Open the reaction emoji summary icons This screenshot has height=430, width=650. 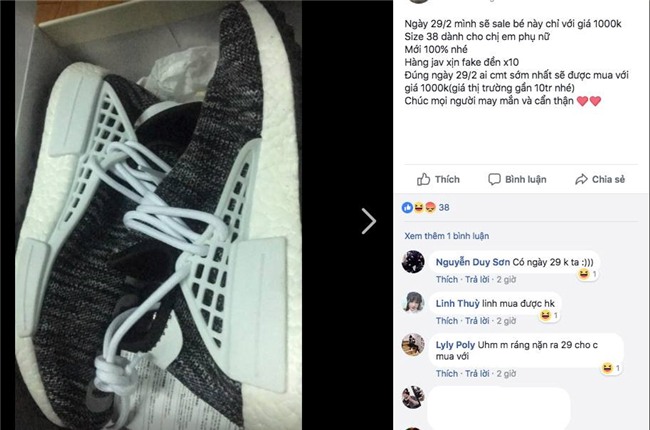tap(420, 207)
